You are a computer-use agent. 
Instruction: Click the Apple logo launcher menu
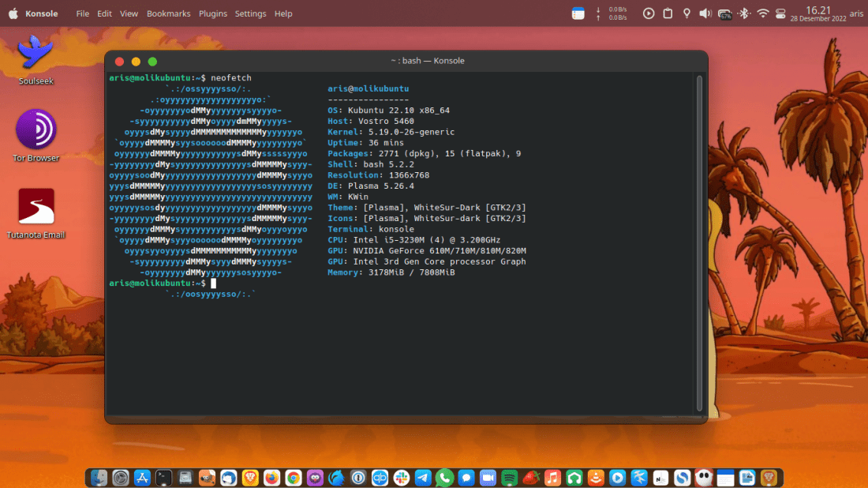pos(13,13)
